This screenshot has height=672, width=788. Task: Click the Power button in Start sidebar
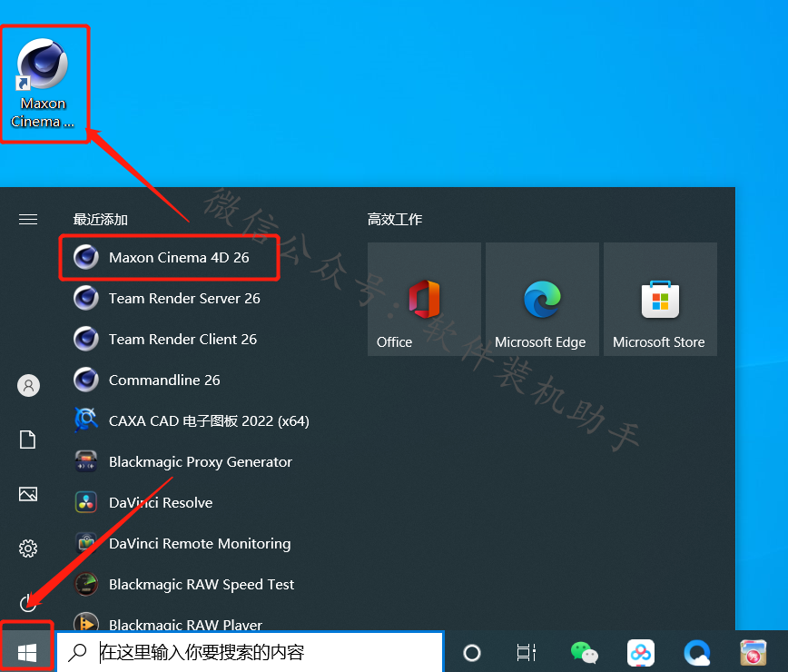click(27, 603)
